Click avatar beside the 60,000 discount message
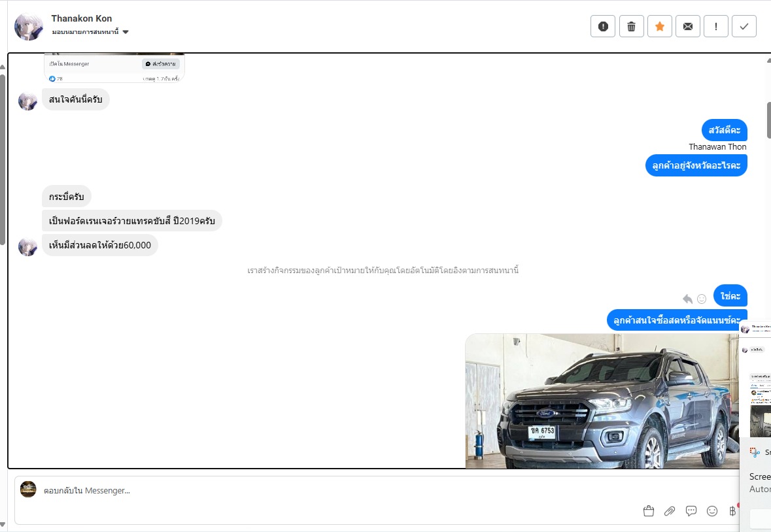 [27, 247]
